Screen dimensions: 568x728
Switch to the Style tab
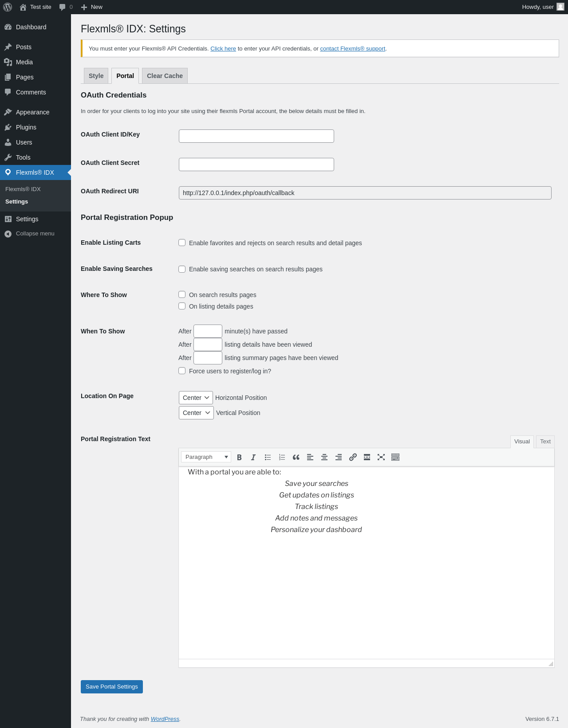click(96, 76)
